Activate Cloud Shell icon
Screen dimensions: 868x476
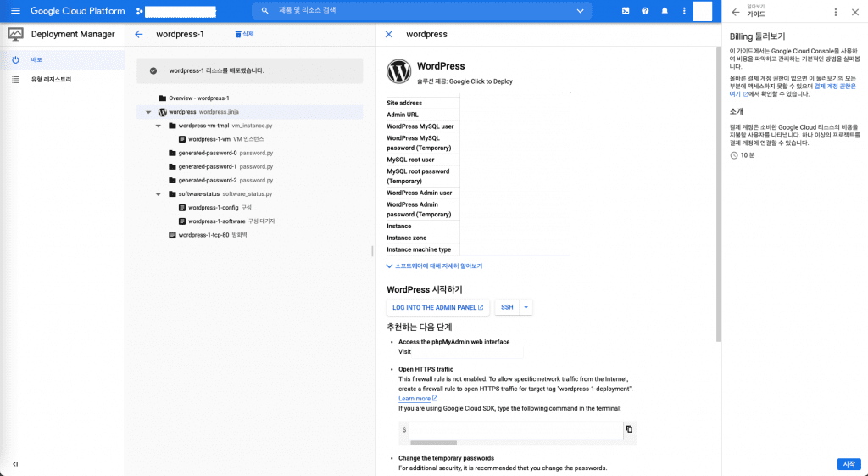click(x=626, y=11)
